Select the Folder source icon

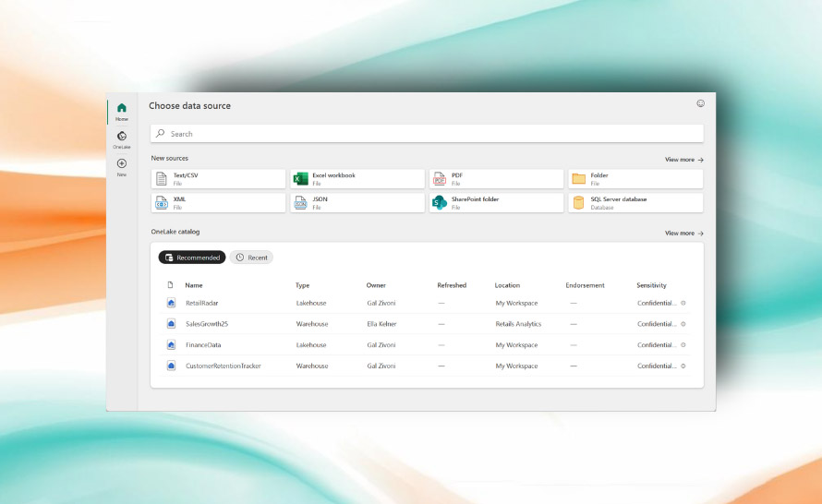579,179
